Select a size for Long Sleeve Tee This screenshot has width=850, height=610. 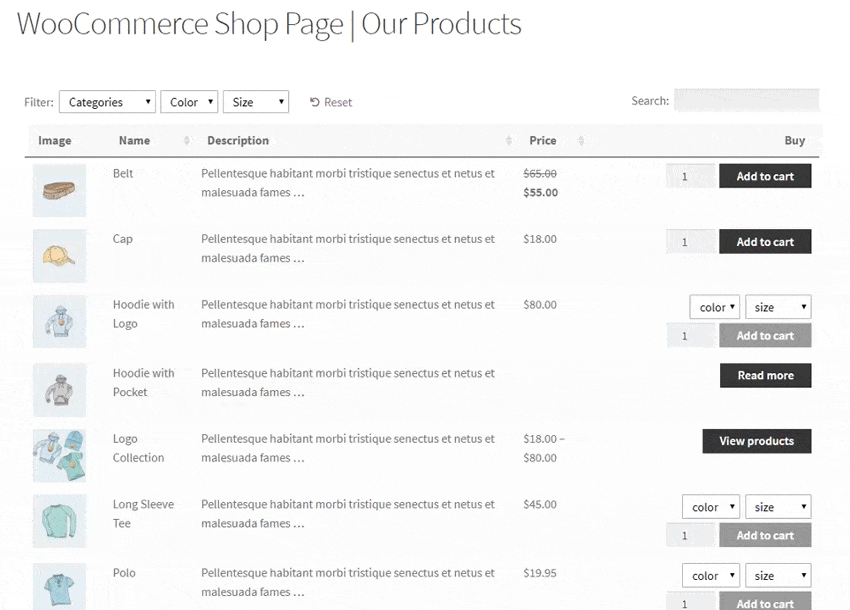point(778,506)
